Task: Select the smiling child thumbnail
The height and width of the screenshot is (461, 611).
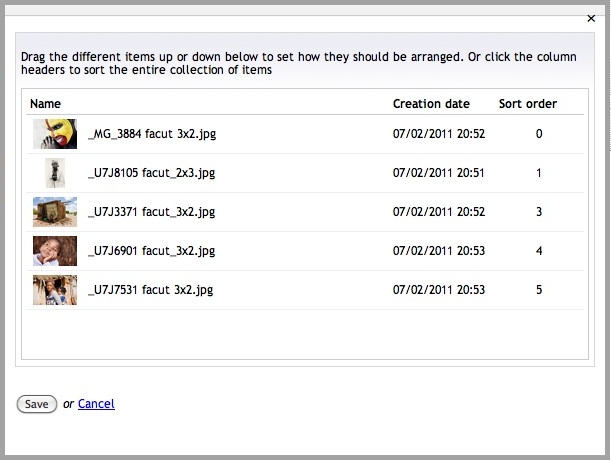Action: pyautogui.click(x=55, y=251)
